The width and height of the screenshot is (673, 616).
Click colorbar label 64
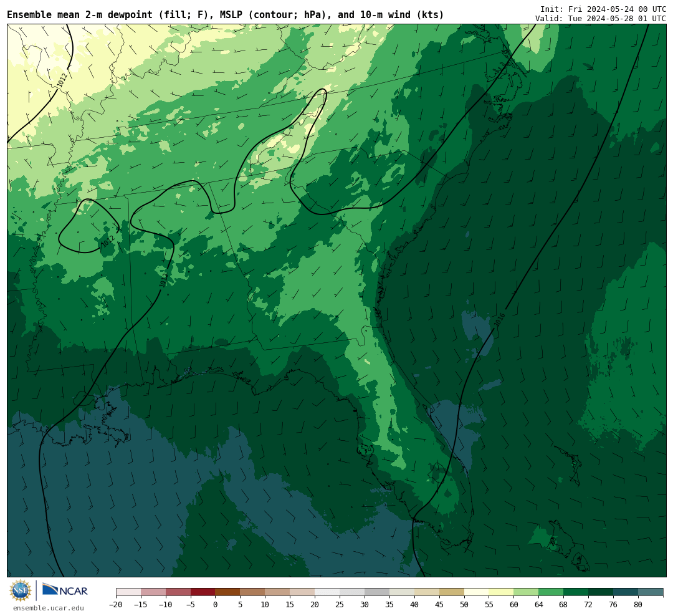tap(538, 605)
